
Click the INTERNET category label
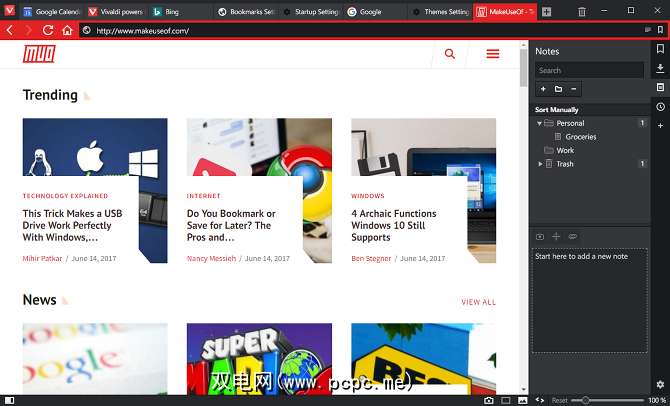point(203,196)
